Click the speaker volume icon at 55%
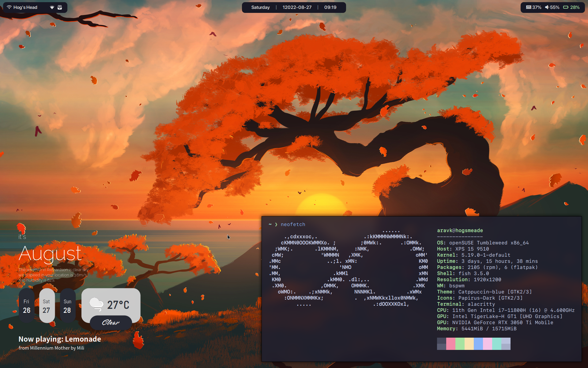The image size is (588, 368). click(x=547, y=7)
